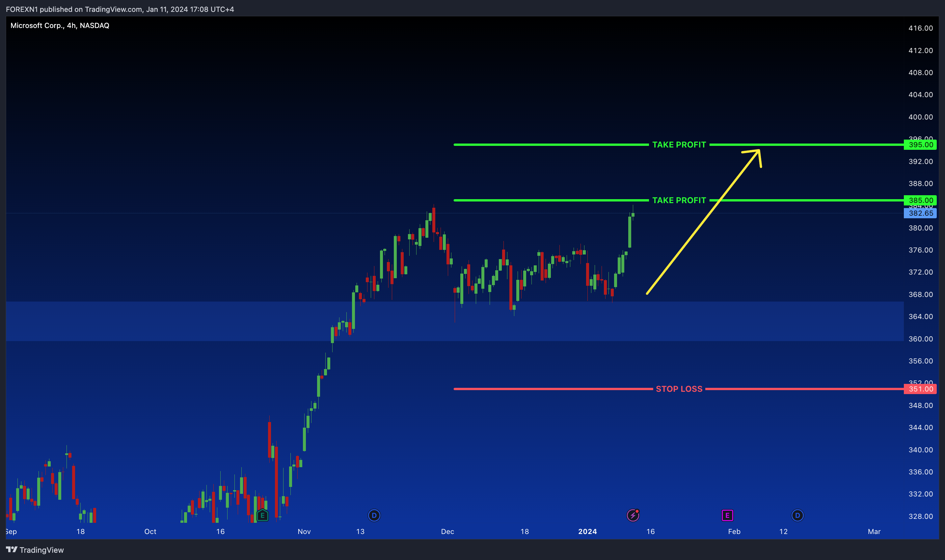This screenshot has width=945, height=560.
Task: Click the 395.00 take profit price tag
Action: tap(920, 145)
